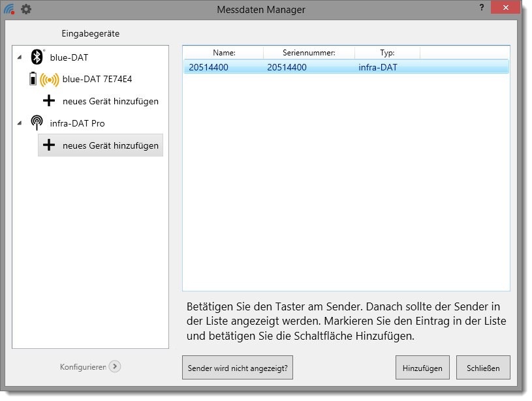The width and height of the screenshot is (532, 401).
Task: Click the wireless signal icon in title bar
Action: 10,10
